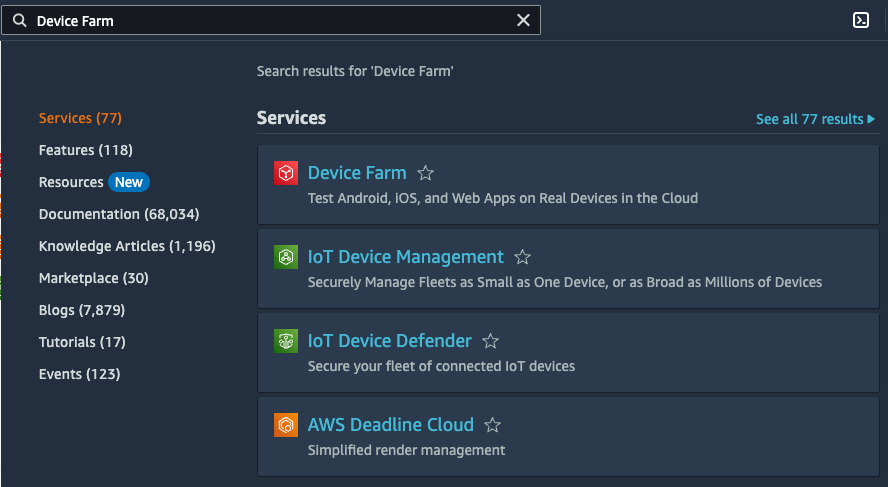Open the AWS Deadline Cloud link
The height and width of the screenshot is (487, 888).
tap(390, 425)
